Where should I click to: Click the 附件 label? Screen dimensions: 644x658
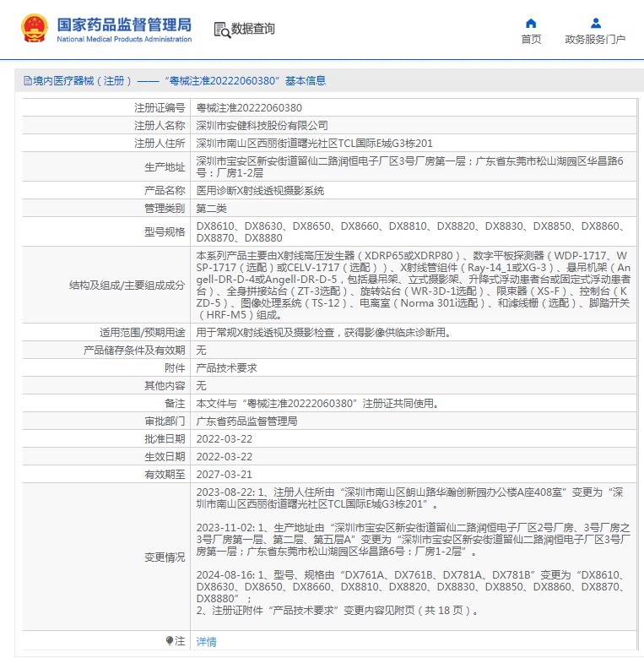coord(175,367)
